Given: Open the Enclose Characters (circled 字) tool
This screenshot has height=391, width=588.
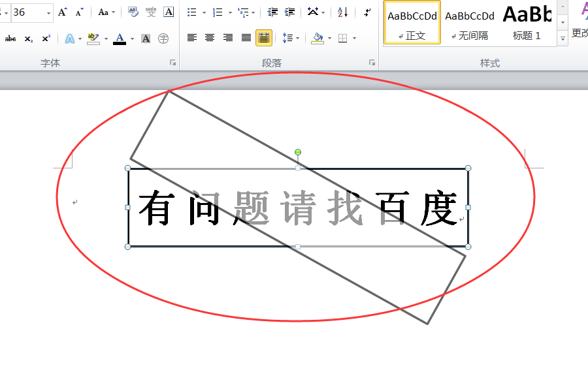Looking at the screenshot, I should tap(163, 39).
